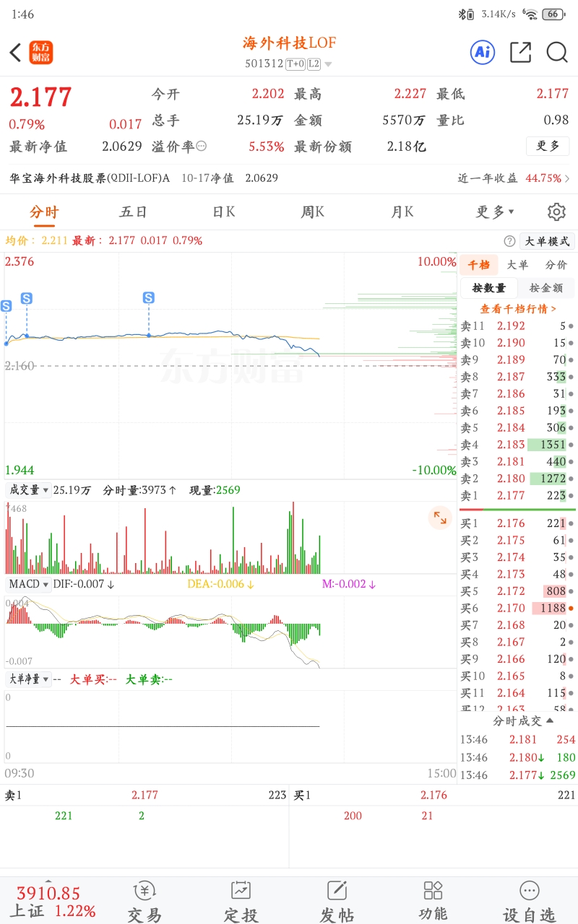The height and width of the screenshot is (924, 578).
Task: Switch to the 五日 tab
Action: (133, 212)
